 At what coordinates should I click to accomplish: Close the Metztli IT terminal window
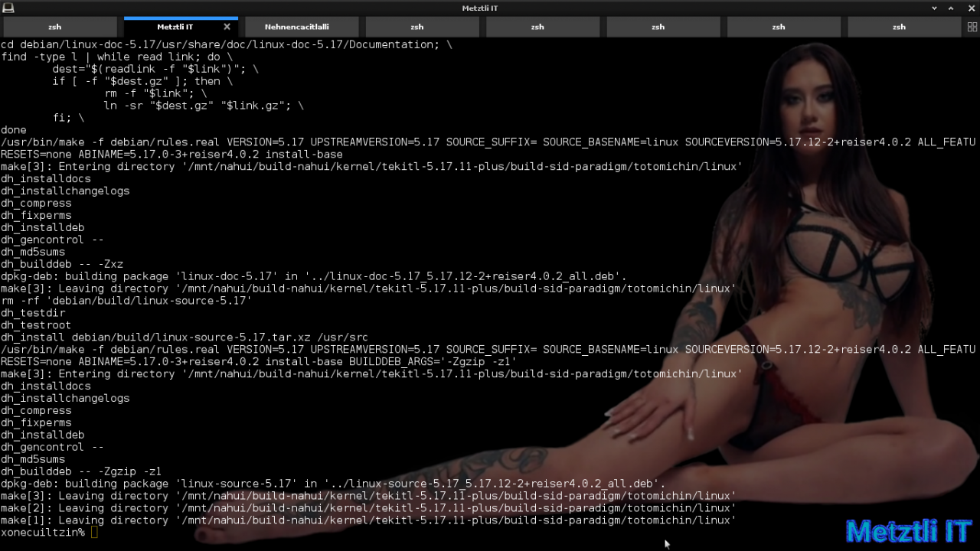(x=972, y=8)
